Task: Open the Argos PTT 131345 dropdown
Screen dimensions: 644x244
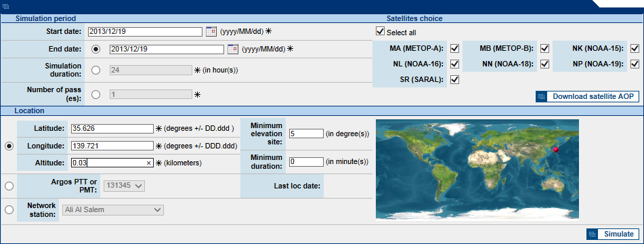Action: click(x=125, y=186)
